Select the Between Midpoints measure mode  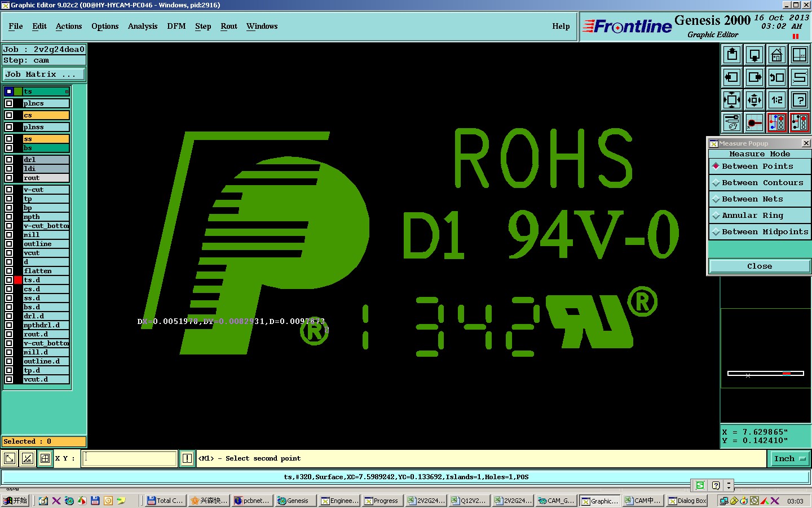pos(760,232)
